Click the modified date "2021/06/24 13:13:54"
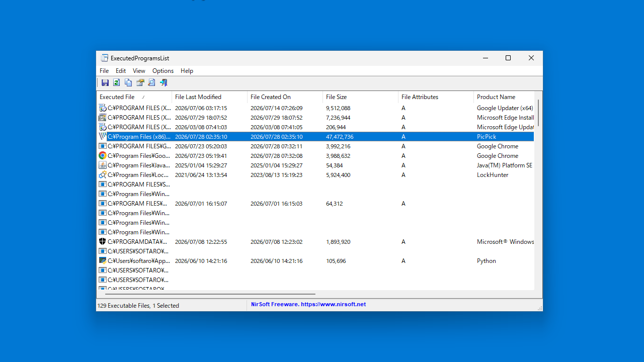The image size is (644, 362). [x=201, y=175]
